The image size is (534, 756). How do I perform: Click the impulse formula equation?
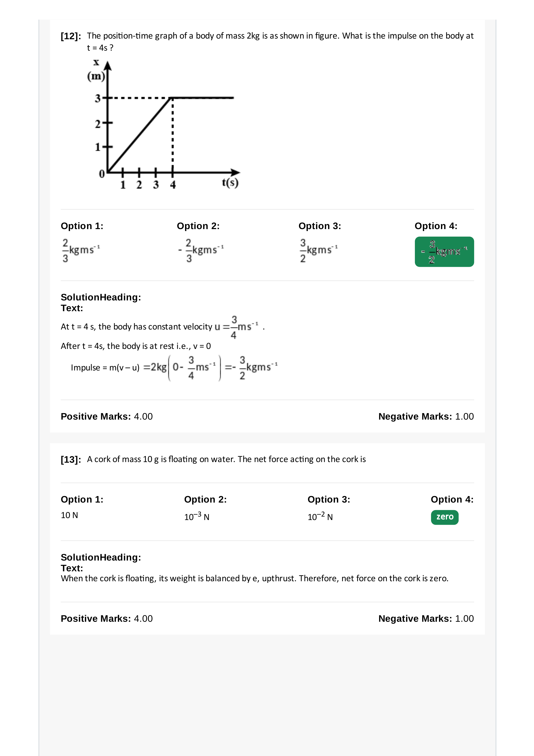click(174, 367)
